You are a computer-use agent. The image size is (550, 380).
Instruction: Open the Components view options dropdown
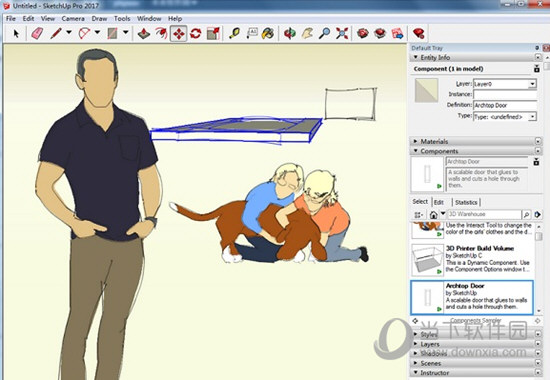[x=419, y=214]
